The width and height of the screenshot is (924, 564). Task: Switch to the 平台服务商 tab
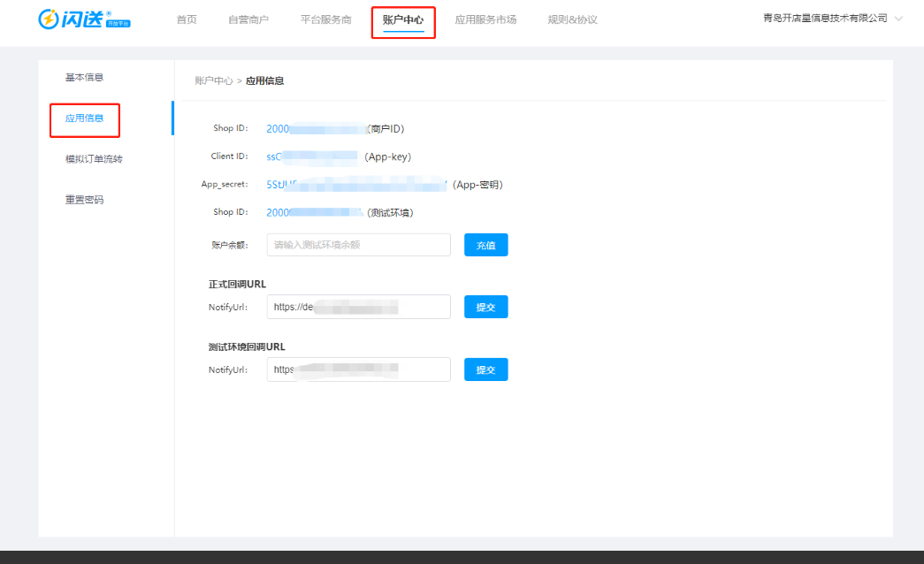(x=326, y=19)
